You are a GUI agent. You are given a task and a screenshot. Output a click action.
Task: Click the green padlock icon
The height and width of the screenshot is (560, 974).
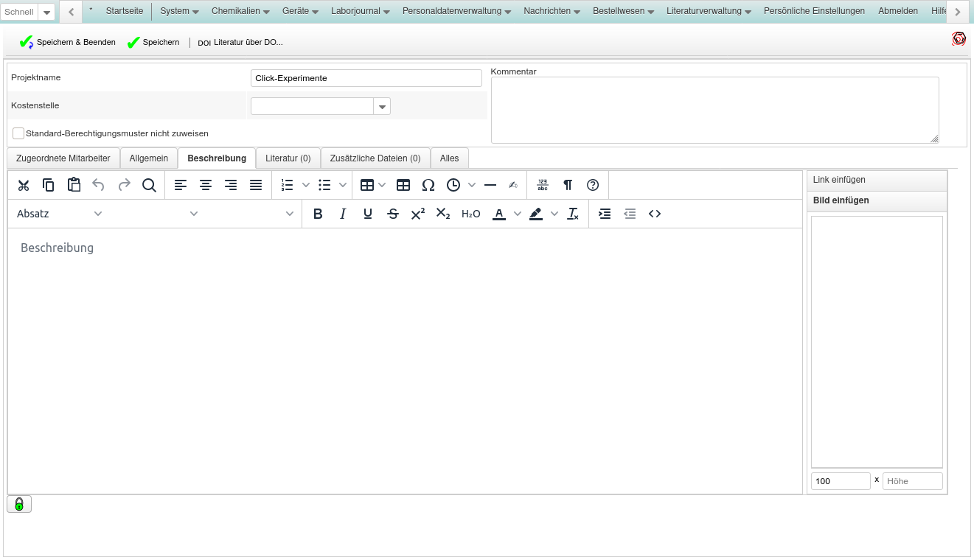coord(19,504)
